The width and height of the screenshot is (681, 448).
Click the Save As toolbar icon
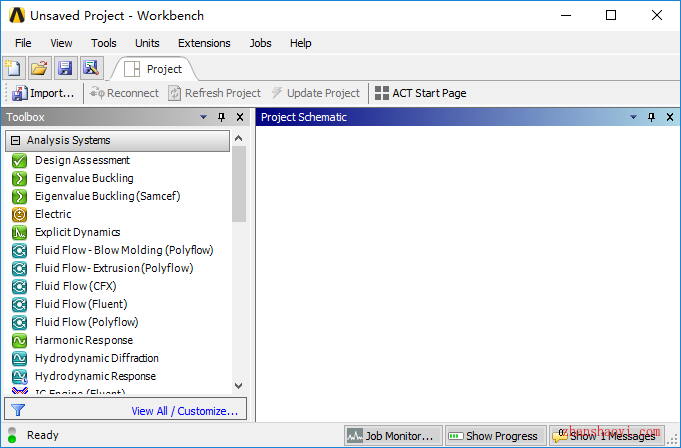click(92, 68)
